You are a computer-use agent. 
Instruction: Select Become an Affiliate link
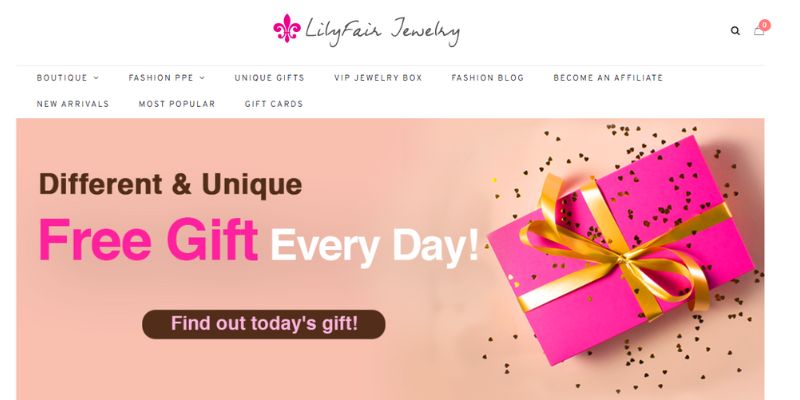608,78
